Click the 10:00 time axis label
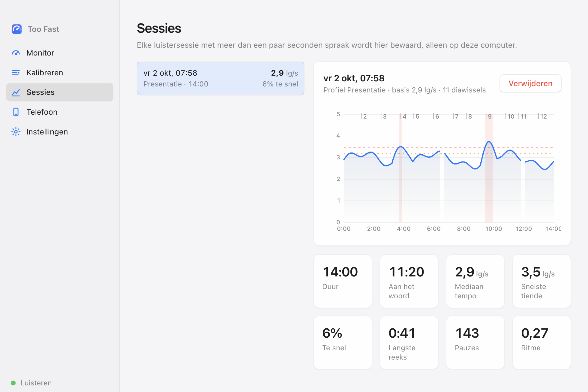This screenshot has width=588, height=392. (493, 229)
